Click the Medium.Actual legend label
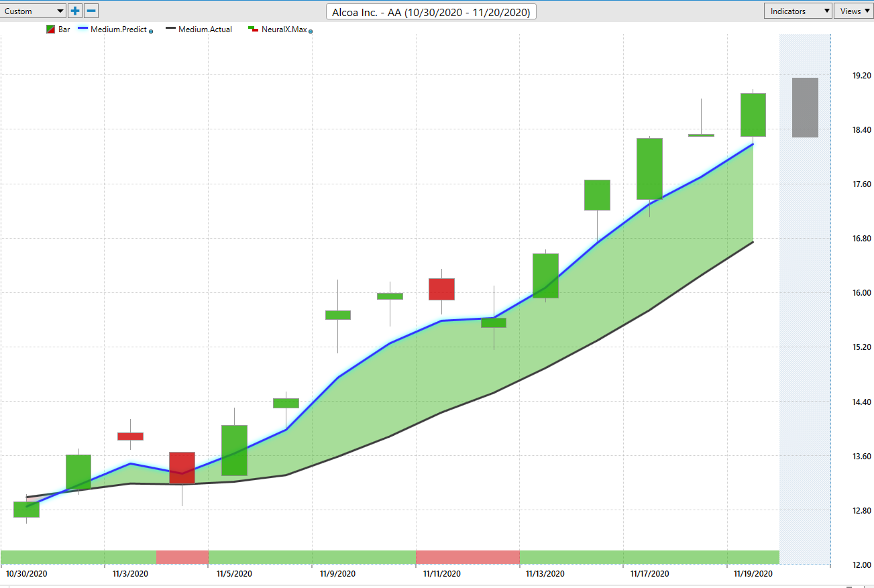The image size is (874, 588). pos(205,30)
